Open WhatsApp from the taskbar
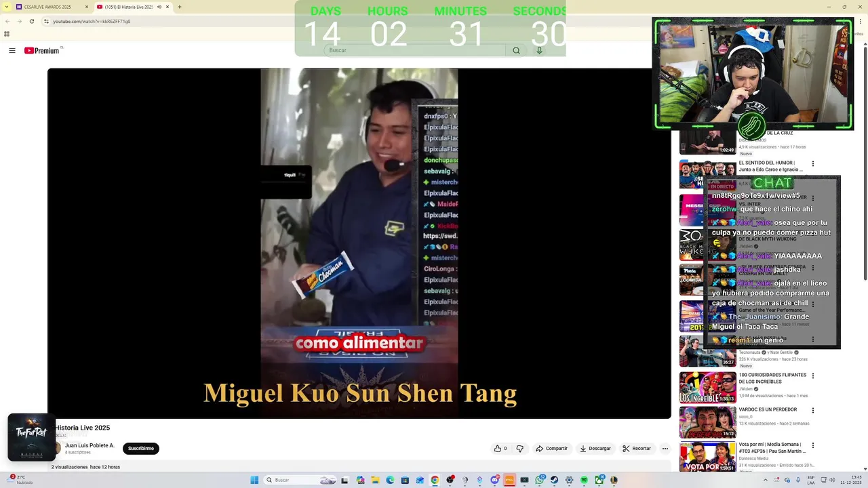The height and width of the screenshot is (488, 868). pyautogui.click(x=540, y=480)
